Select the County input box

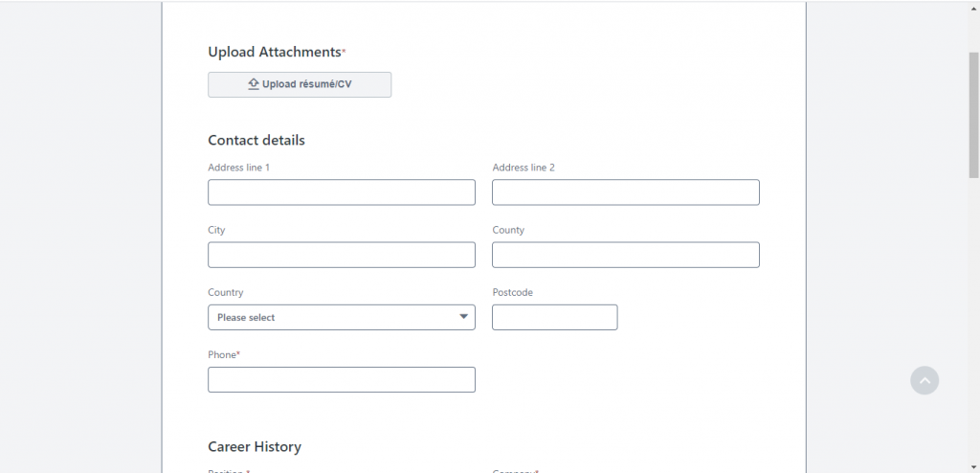pos(625,255)
